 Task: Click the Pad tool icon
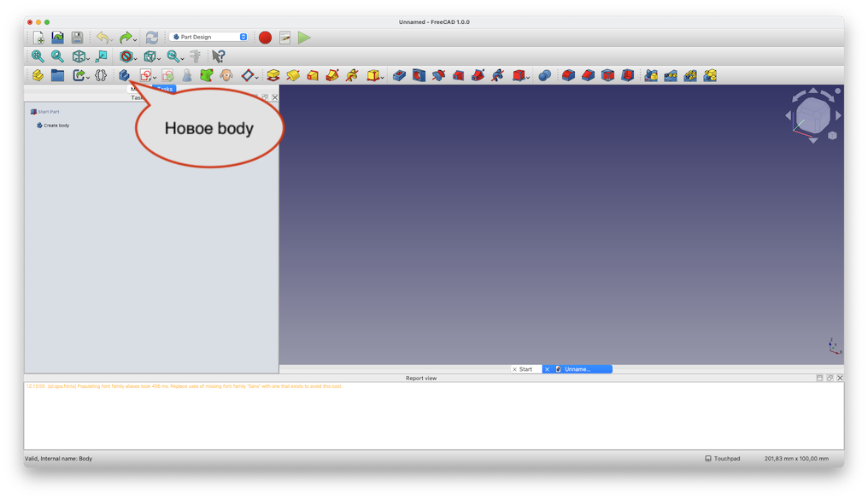[273, 75]
